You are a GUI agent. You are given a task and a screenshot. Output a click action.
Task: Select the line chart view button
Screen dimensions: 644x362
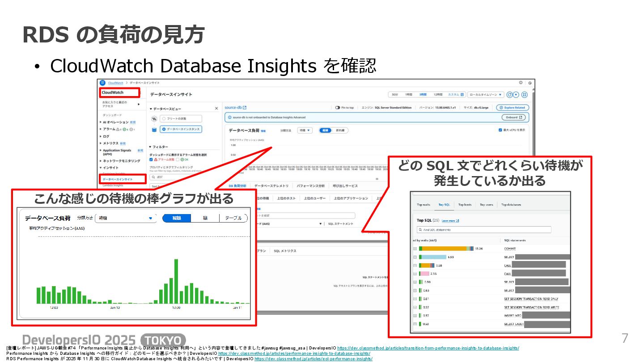coord(340,130)
